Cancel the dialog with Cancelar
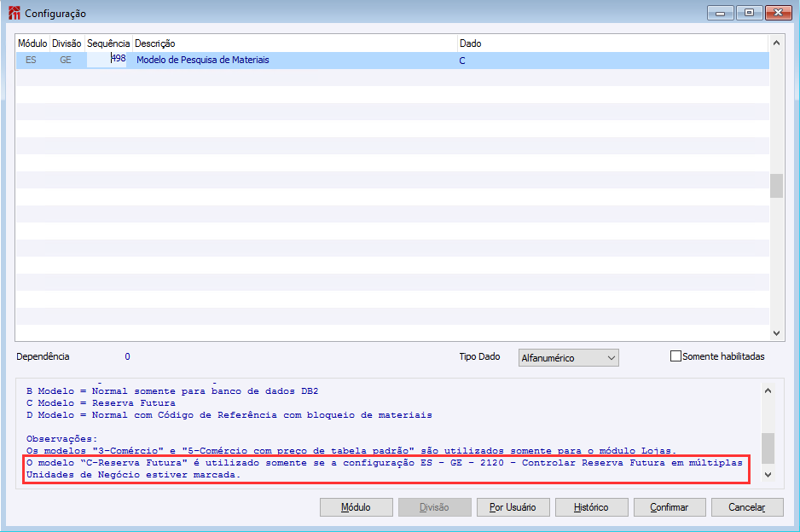This screenshot has width=800, height=532. [747, 507]
